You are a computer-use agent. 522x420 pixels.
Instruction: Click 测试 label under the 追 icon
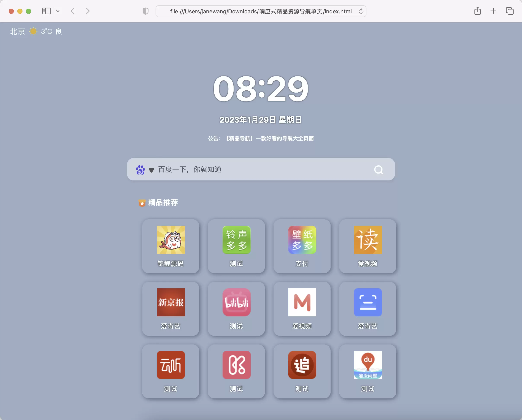(302, 389)
